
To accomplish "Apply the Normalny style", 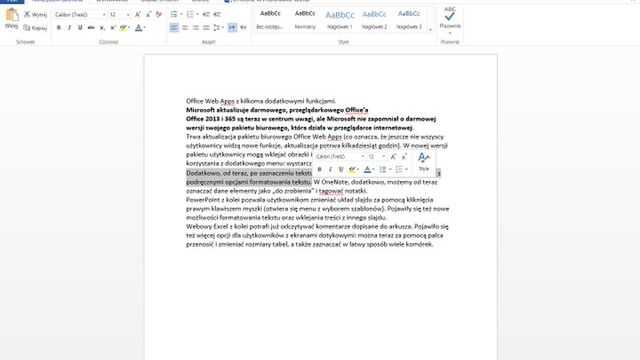I will coord(305,20).
